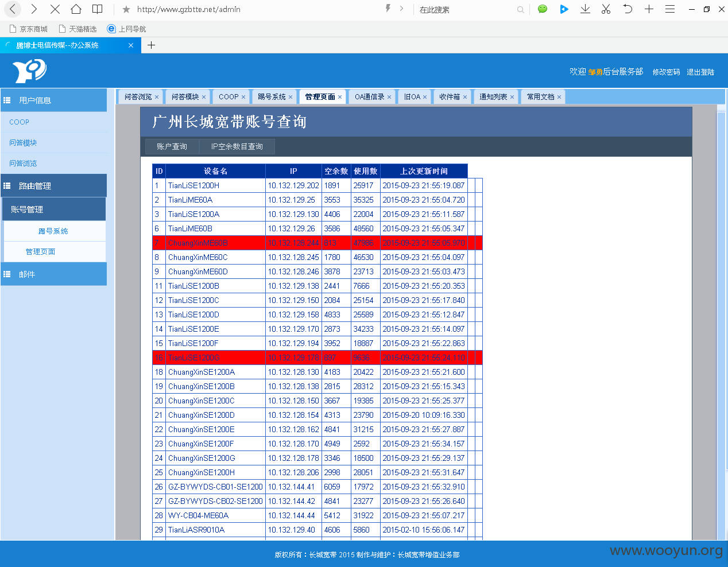Go back using the browser back arrow
This screenshot has height=567, width=728.
click(13, 9)
